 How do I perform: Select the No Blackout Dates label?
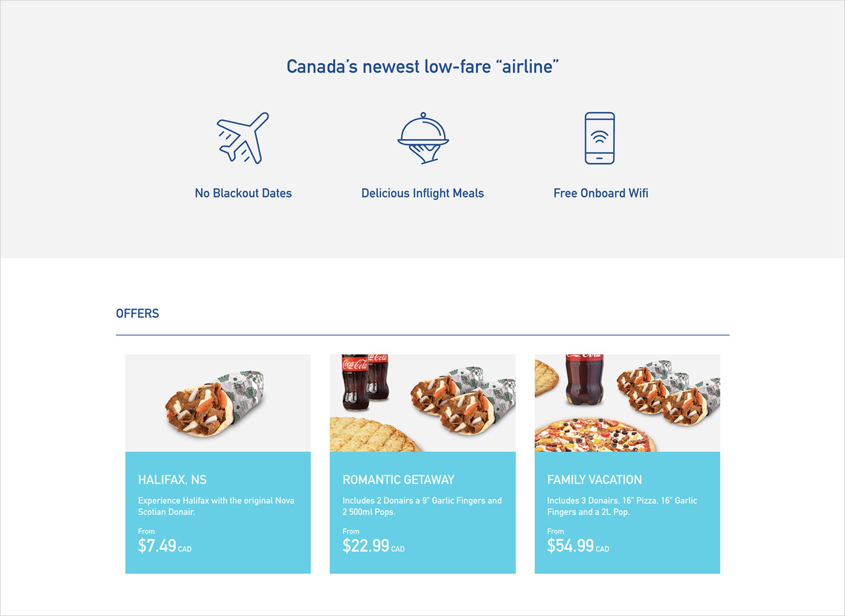pyautogui.click(x=243, y=193)
